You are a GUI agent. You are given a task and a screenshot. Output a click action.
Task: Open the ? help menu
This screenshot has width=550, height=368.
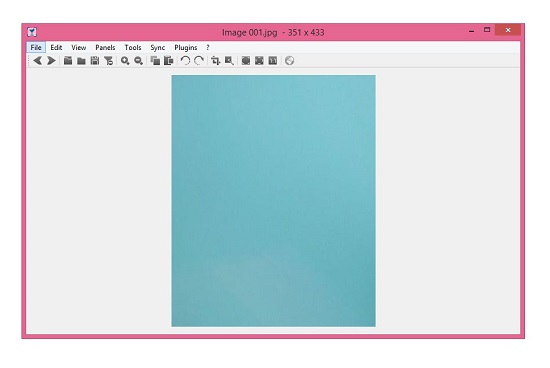coord(208,47)
